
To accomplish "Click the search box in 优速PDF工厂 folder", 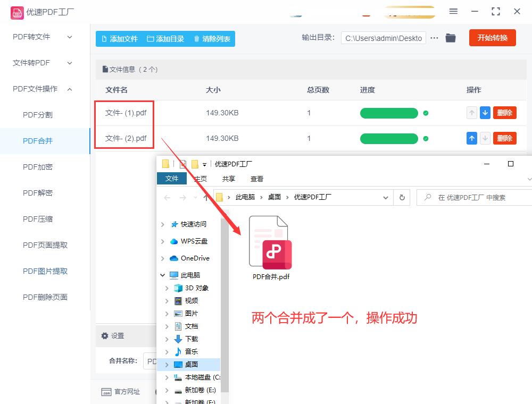I will (475, 197).
